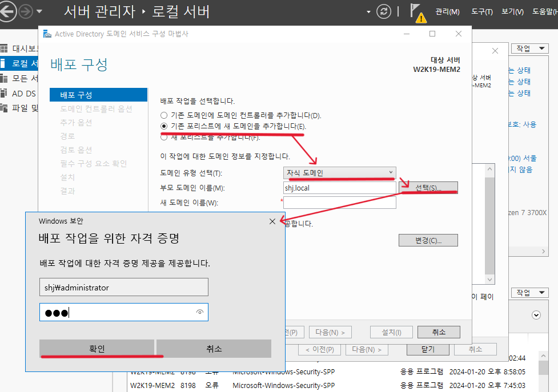Image resolution: width=558 pixels, height=392 pixels.
Task: Select 배포 구성 wizard step
Action: click(x=98, y=95)
